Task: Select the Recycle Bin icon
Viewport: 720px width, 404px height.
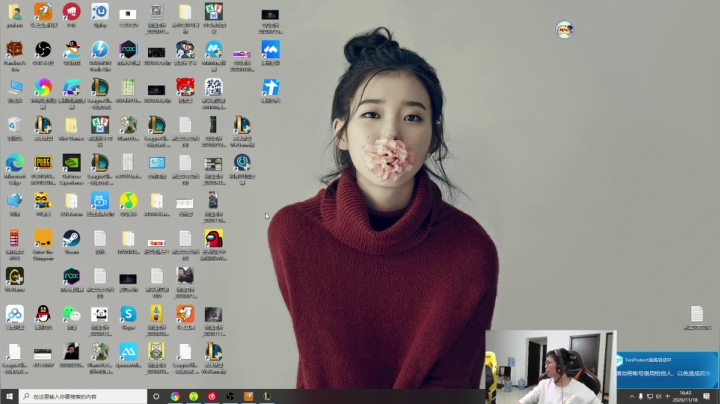Action: tap(15, 125)
